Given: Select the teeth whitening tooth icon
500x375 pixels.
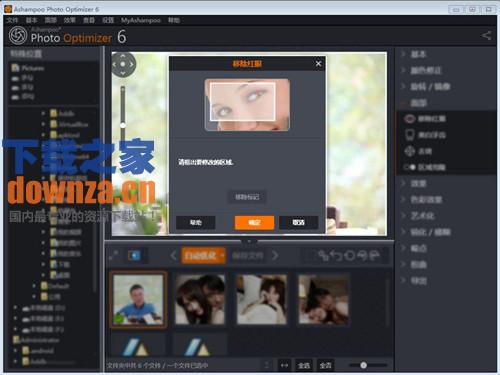Looking at the screenshot, I should pos(409,135).
